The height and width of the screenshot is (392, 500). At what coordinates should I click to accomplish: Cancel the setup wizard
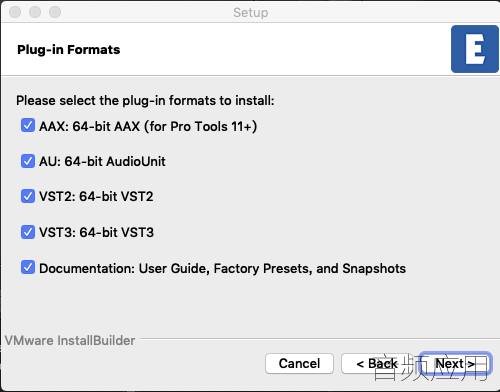pyautogui.click(x=299, y=363)
